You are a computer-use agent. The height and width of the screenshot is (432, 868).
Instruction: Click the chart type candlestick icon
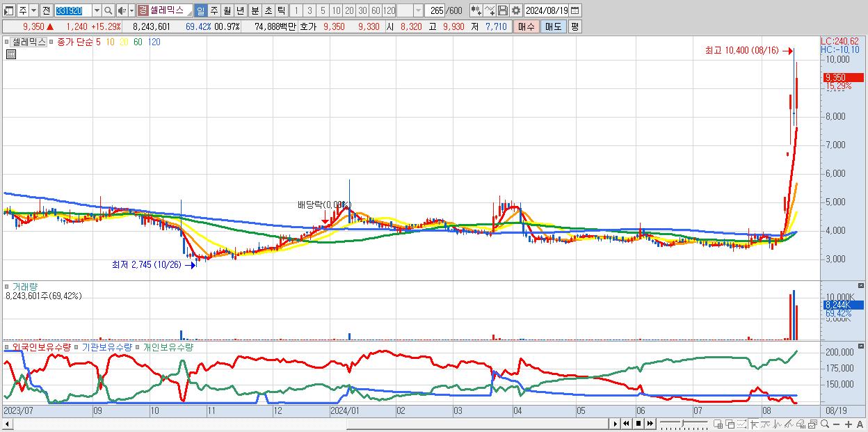pyautogui.click(x=475, y=10)
